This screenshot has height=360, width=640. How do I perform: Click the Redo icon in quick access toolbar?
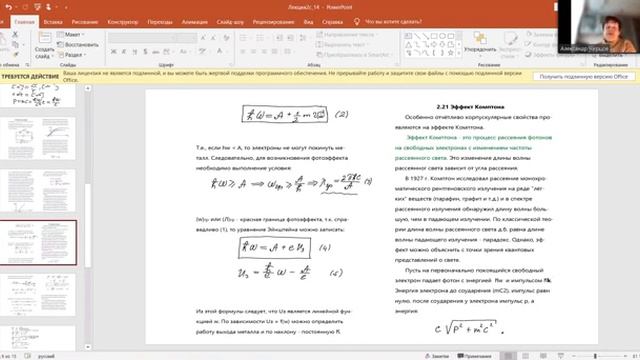click(25, 7)
